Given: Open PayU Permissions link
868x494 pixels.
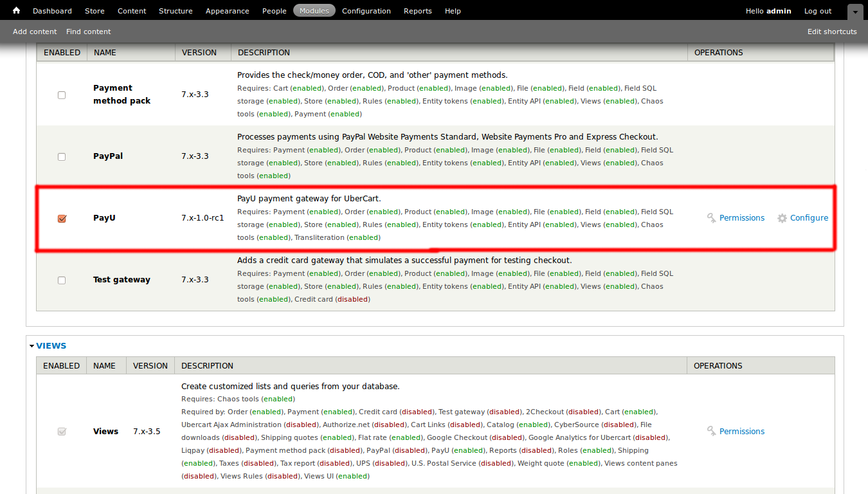Looking at the screenshot, I should 742,218.
